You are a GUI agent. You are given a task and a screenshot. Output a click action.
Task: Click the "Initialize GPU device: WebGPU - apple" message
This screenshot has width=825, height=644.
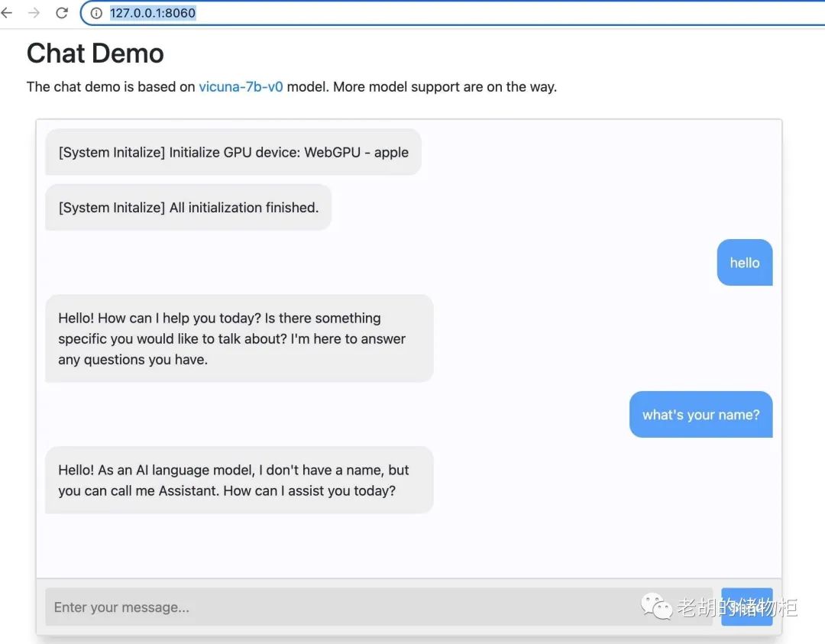(233, 152)
